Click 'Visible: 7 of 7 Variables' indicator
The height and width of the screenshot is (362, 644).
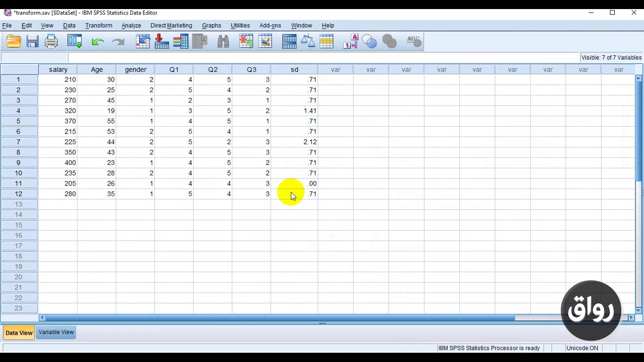611,57
